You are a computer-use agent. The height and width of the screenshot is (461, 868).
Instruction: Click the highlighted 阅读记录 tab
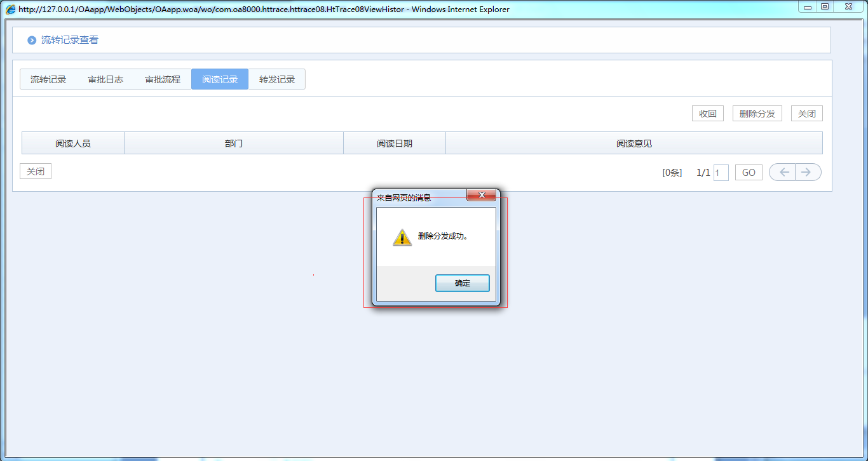[220, 79]
